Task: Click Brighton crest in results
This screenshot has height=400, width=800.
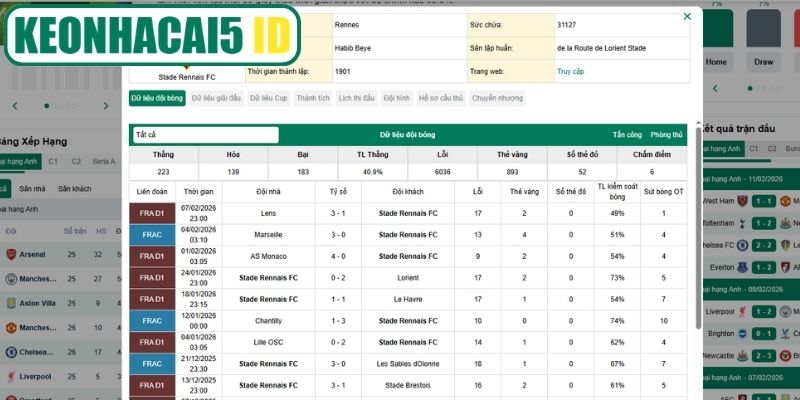Action: click(x=743, y=333)
